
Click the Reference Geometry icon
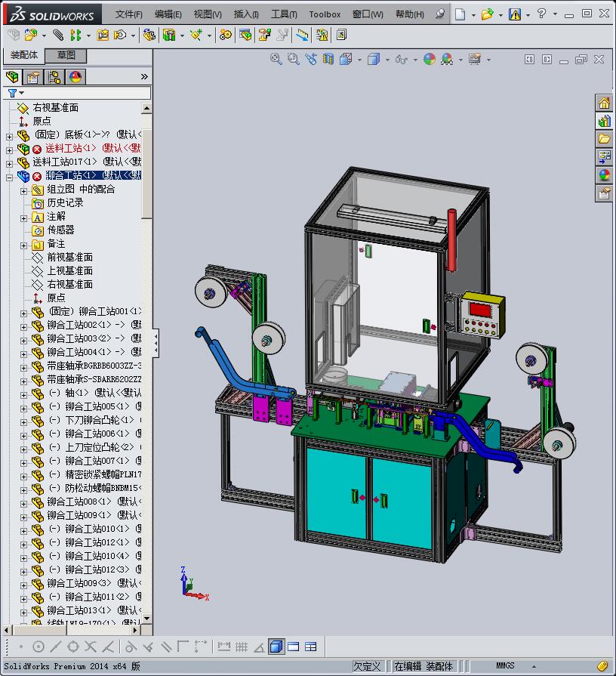196,35
